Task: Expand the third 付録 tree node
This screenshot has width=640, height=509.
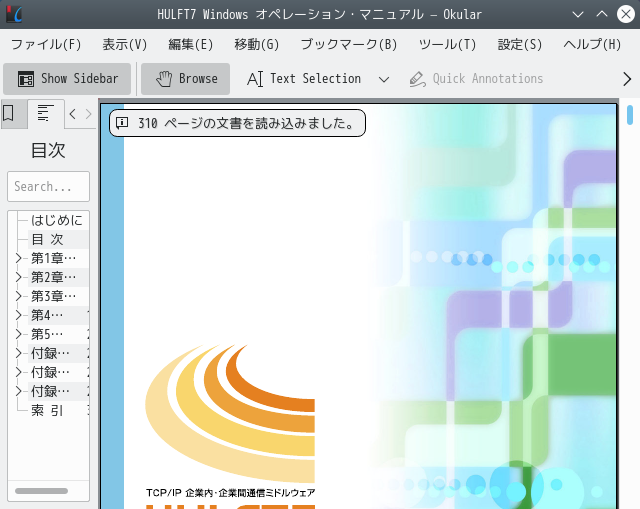Action: click(18, 391)
